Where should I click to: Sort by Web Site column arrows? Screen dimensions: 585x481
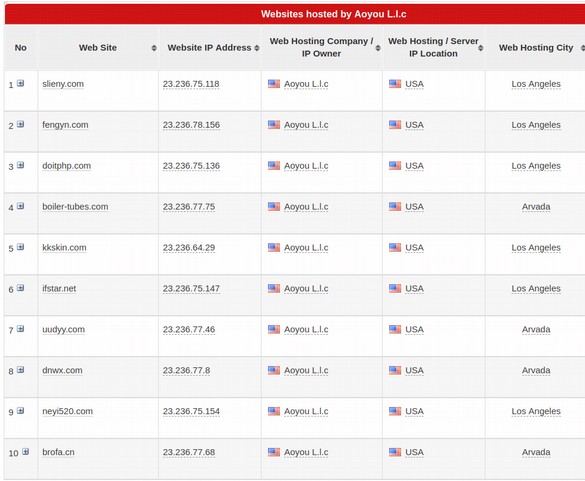pos(154,48)
